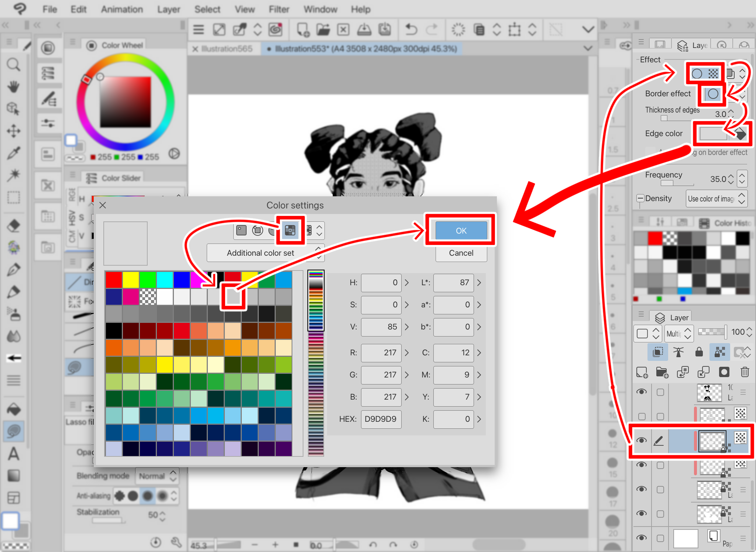Click OK in Color settings
Image resolution: width=756 pixels, height=552 pixels.
click(x=461, y=231)
